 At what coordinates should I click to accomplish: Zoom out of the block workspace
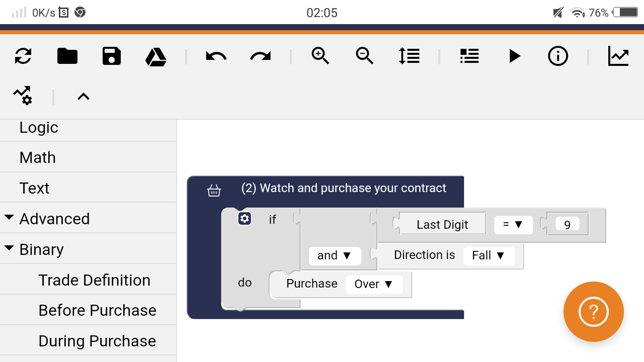click(x=364, y=56)
